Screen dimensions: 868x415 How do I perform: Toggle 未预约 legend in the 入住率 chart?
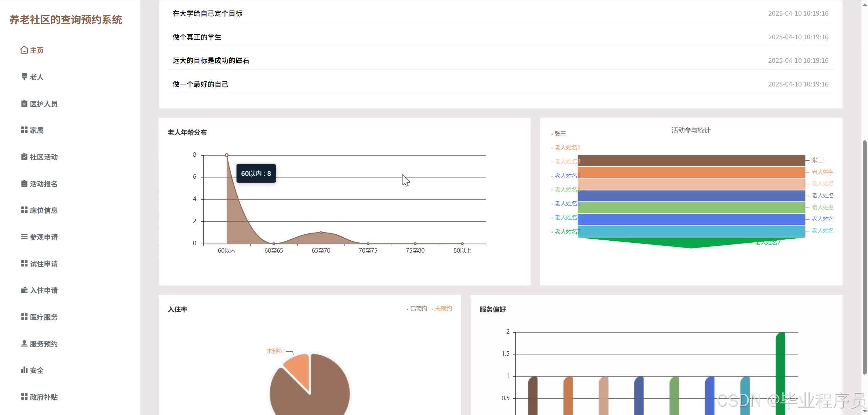[443, 309]
